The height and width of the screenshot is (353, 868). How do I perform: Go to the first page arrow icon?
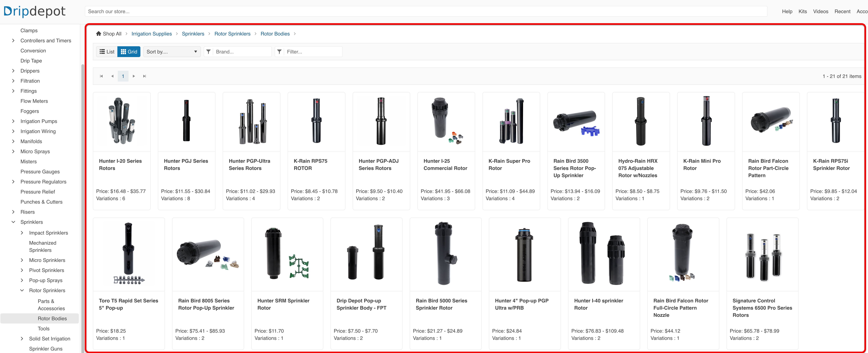tap(101, 76)
